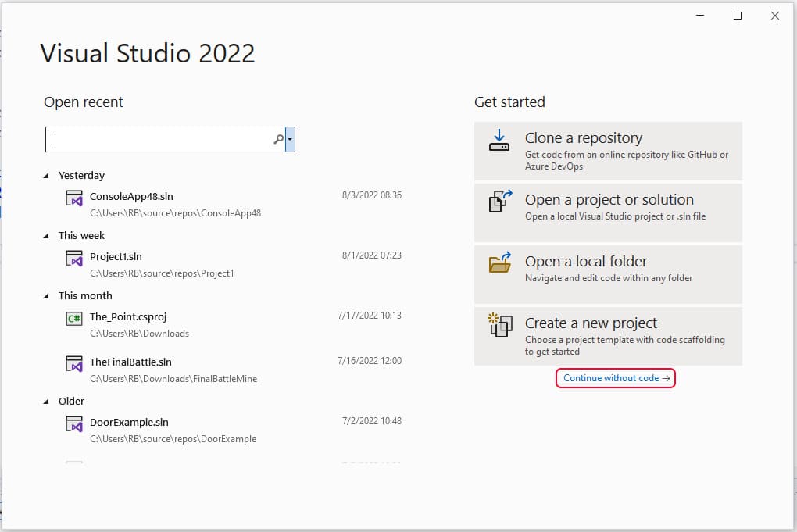Screen dimensions: 797x532
Task: Click the Open a local folder icon
Action: pos(499,262)
